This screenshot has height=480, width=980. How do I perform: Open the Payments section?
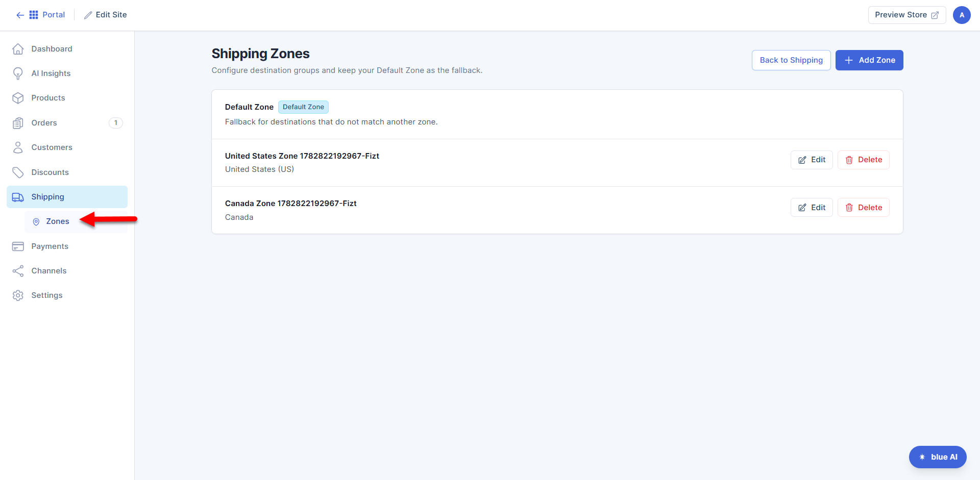67,246
